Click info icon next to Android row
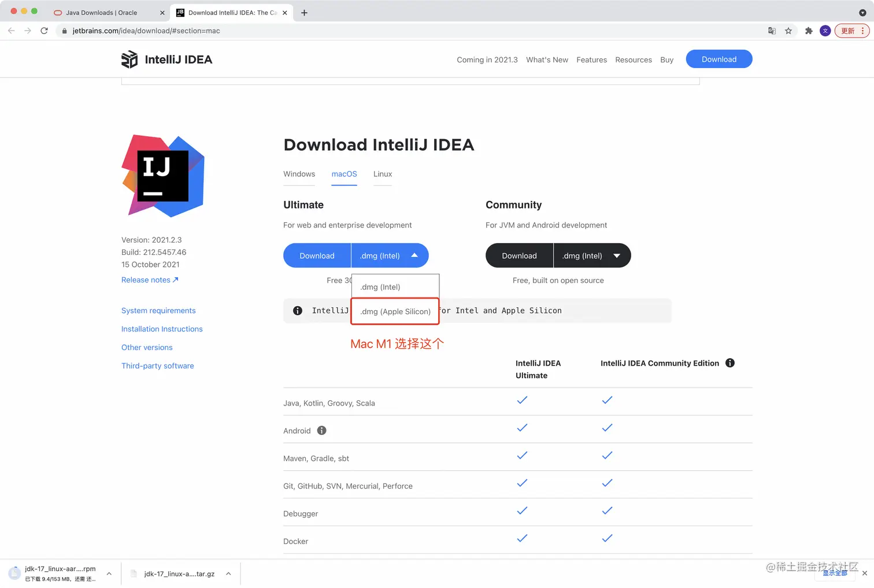This screenshot has height=588, width=874. point(322,430)
